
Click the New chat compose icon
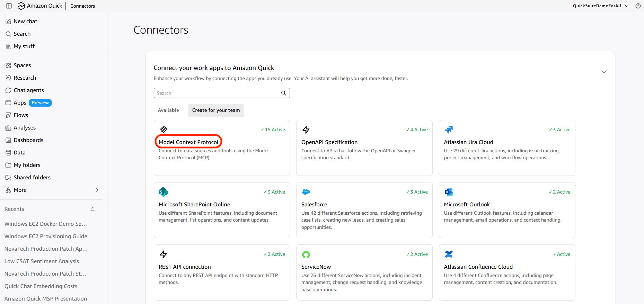tap(8, 21)
